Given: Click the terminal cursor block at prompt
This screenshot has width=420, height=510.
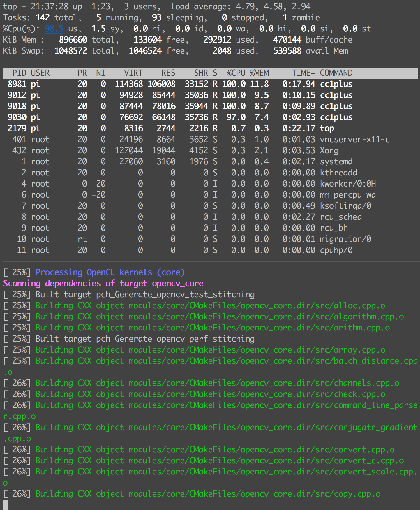Looking at the screenshot, I should click(x=5, y=505).
